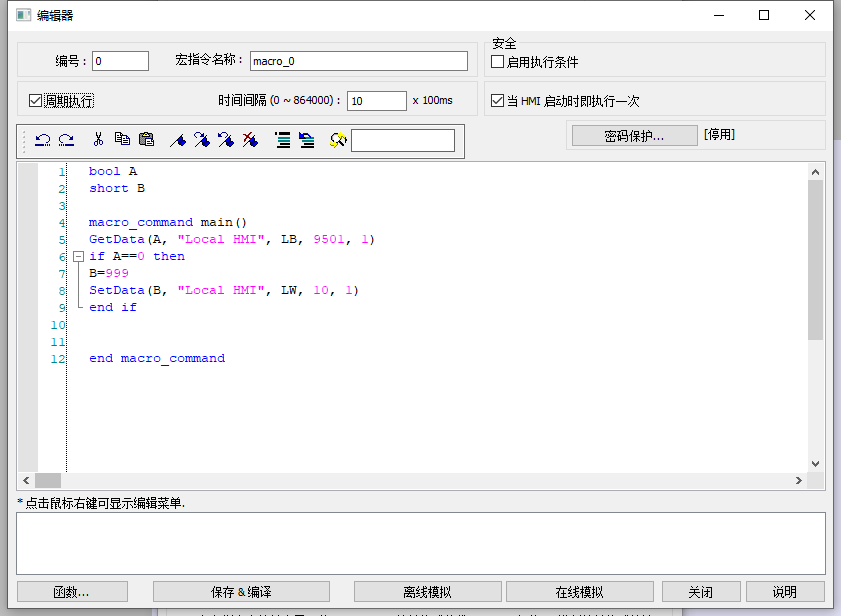Viewport: 841px width, 616px height.
Task: Uncheck 当 HMI 启动时即执行一次
Action: [498, 101]
